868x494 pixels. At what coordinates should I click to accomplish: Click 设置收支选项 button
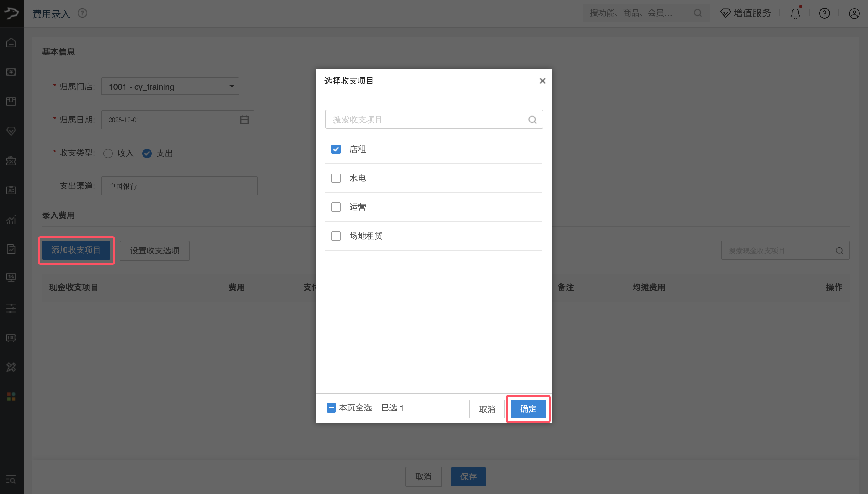coord(154,251)
